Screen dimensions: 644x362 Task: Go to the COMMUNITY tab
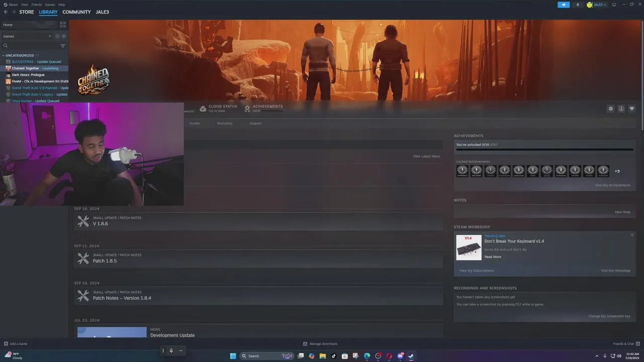click(76, 12)
